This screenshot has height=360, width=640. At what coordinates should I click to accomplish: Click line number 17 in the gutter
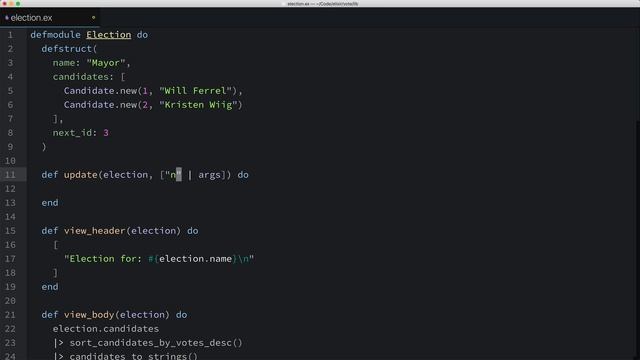[10, 259]
